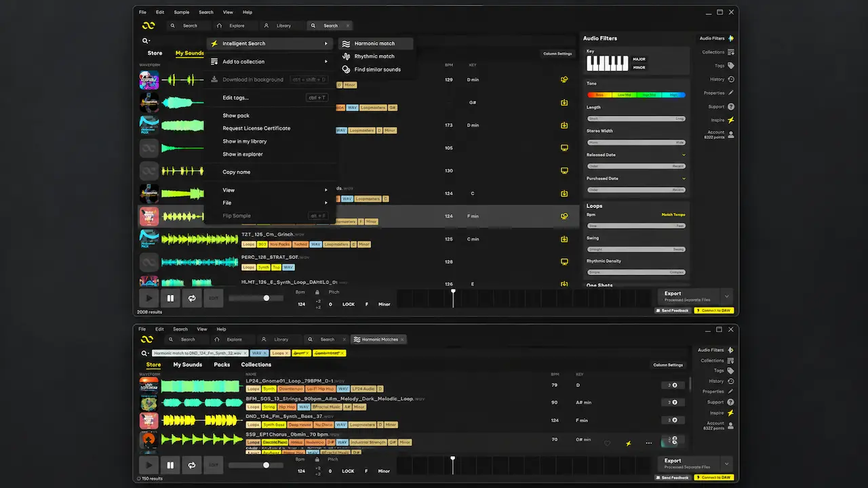
Task: Toggle pitch LOCK in the upper window player
Action: coord(349,304)
